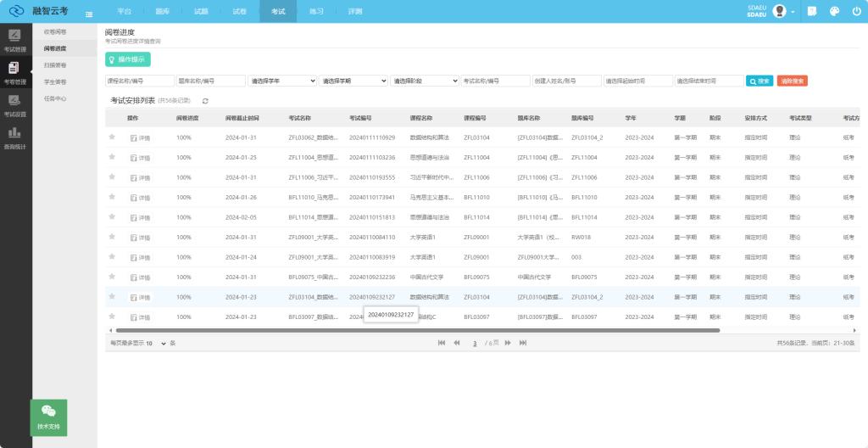The width and height of the screenshot is (868, 448).
Task: Click the power logout icon
Action: (x=855, y=12)
